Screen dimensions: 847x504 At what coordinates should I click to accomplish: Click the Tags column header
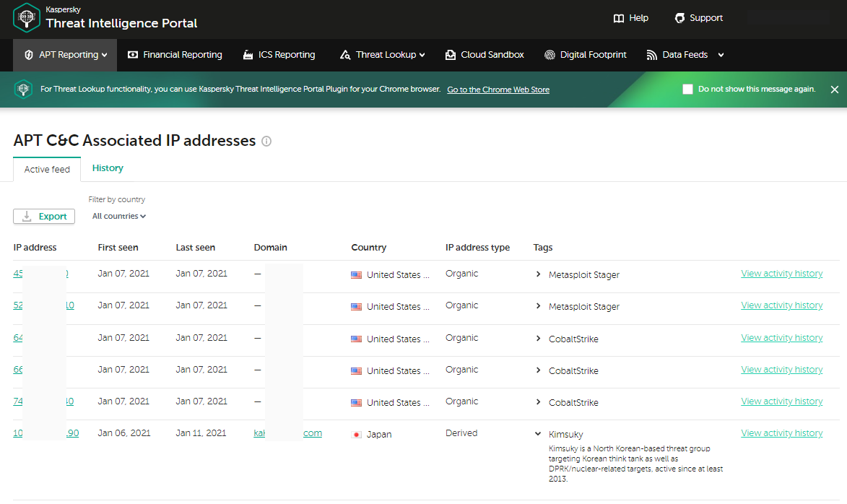[x=543, y=248]
